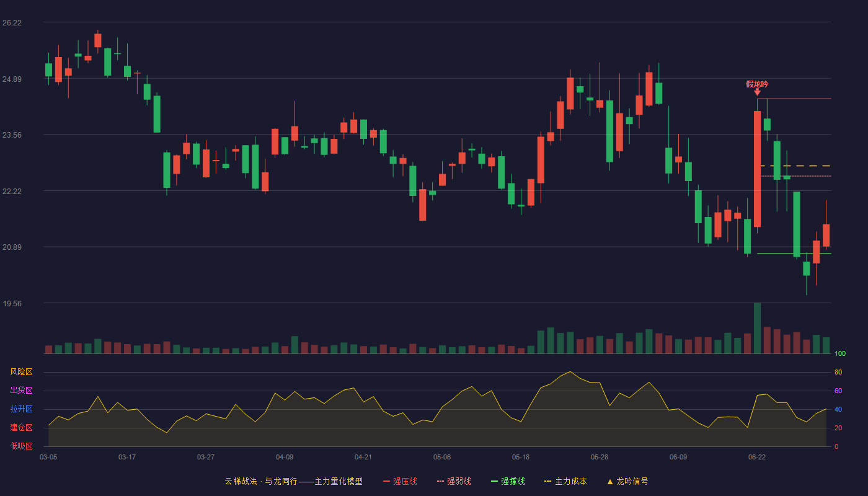Click the 06-22 date label
This screenshot has height=496, width=868.
click(757, 457)
